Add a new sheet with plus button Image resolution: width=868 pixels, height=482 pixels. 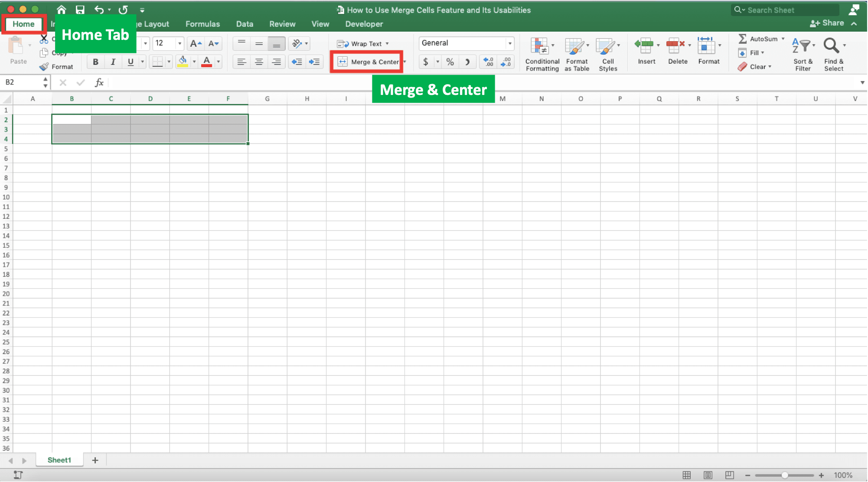tap(95, 460)
